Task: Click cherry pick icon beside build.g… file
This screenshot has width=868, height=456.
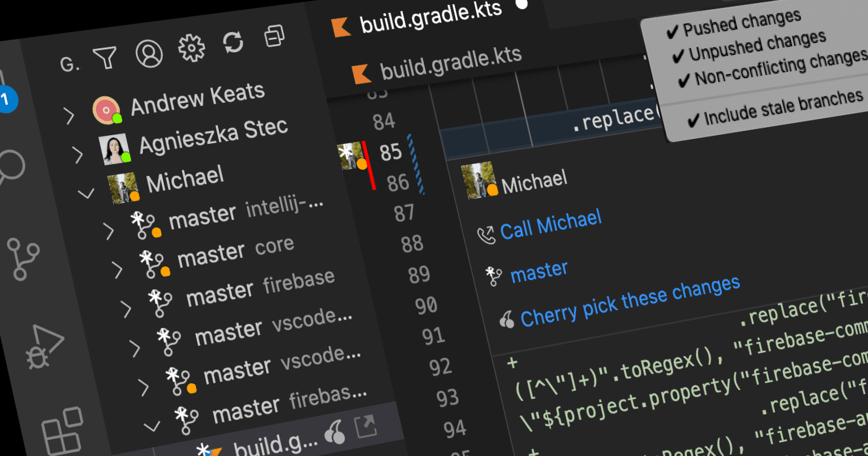Action: coord(335,433)
